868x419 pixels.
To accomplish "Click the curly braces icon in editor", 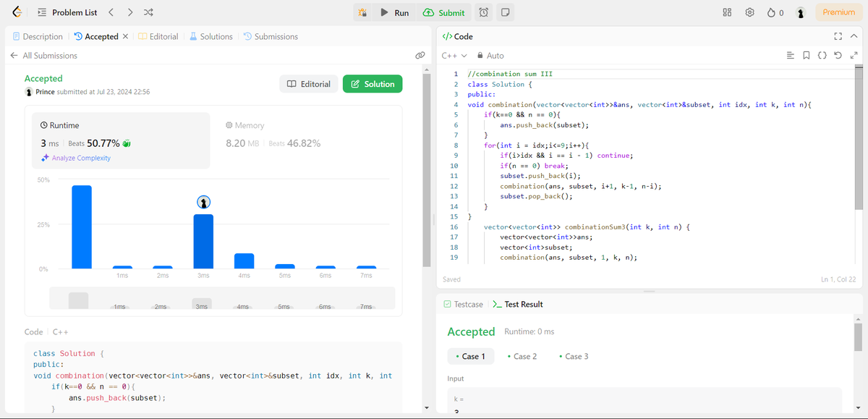I will pyautogui.click(x=822, y=56).
